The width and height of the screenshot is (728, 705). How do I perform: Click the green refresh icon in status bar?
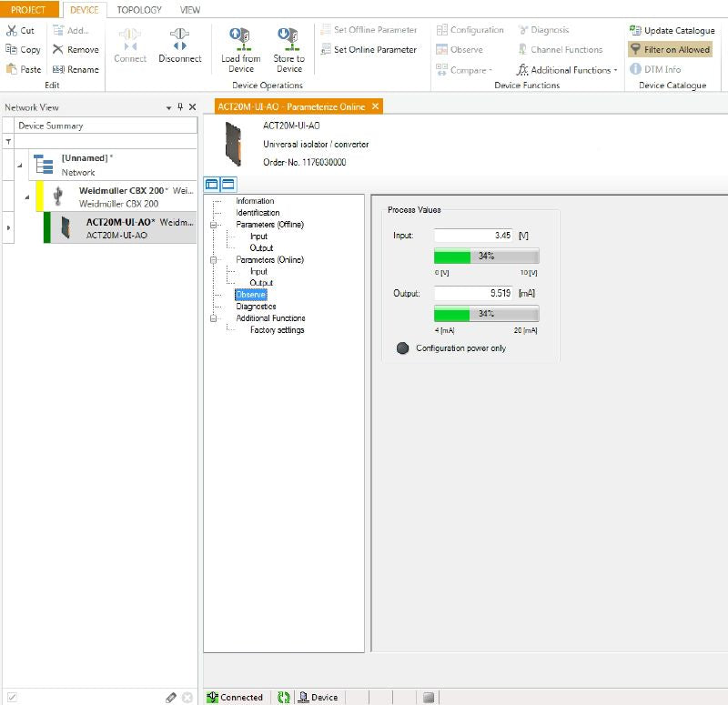tap(284, 697)
